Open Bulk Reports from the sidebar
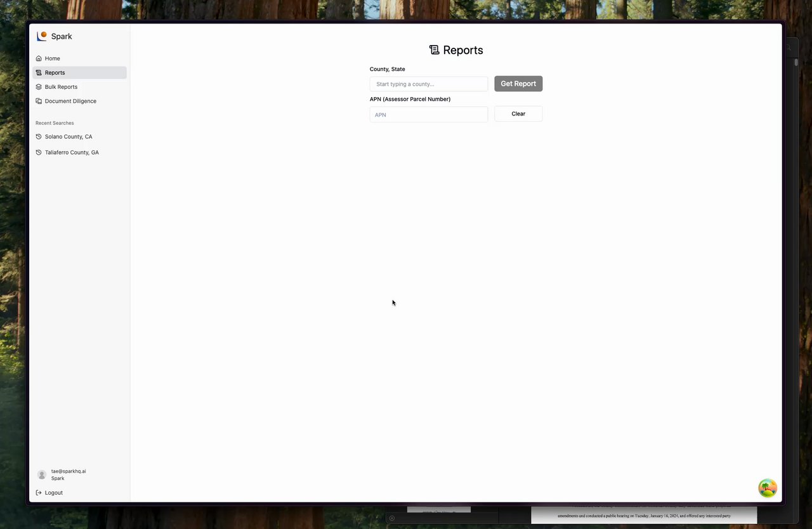The image size is (812, 529). coord(79,87)
